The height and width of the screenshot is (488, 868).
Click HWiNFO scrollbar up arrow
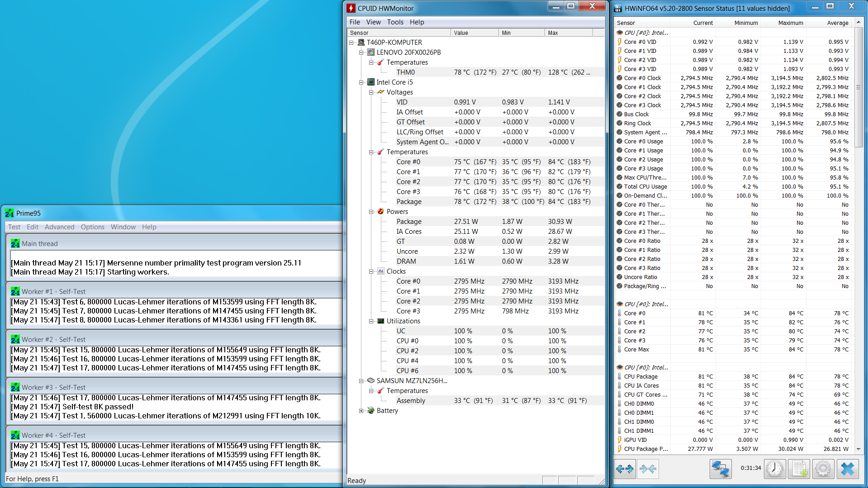tap(858, 22)
